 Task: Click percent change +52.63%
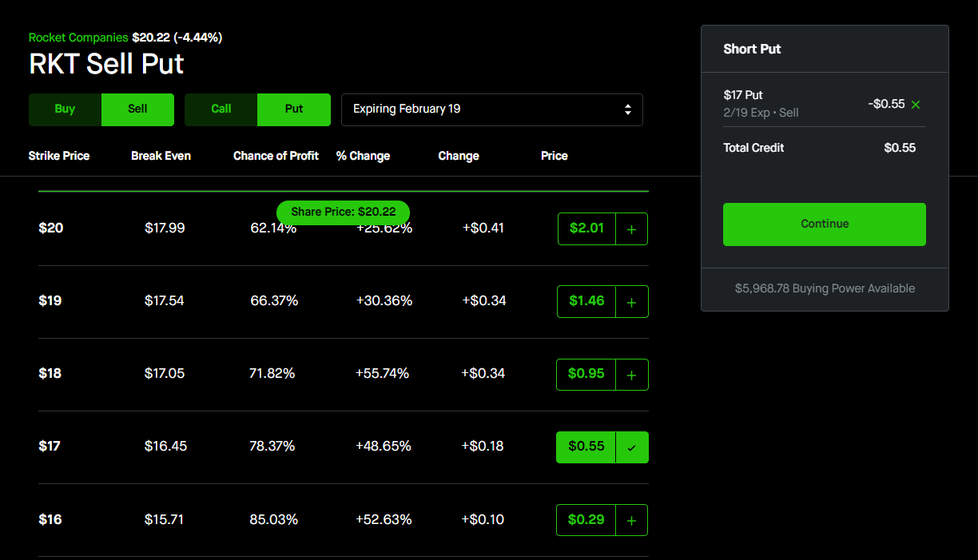pos(384,520)
